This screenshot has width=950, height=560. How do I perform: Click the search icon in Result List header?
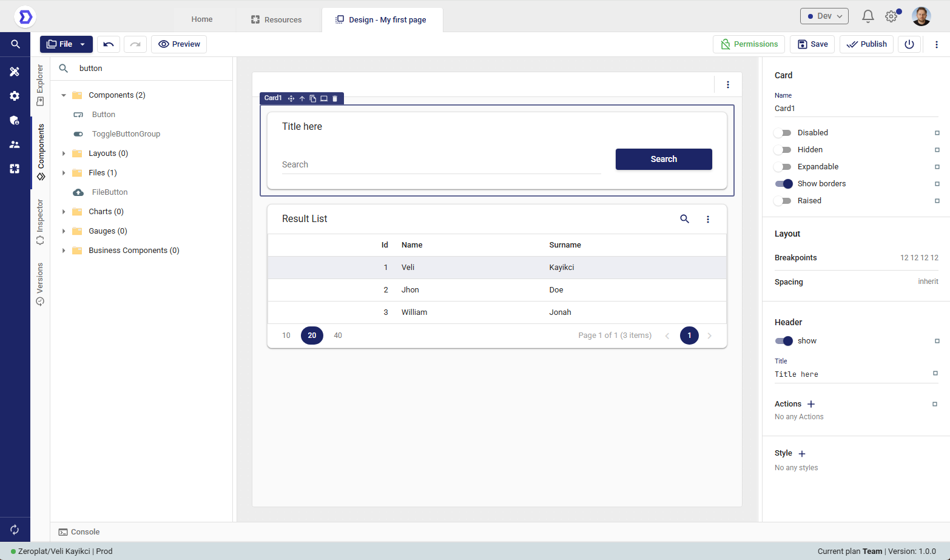(x=684, y=219)
